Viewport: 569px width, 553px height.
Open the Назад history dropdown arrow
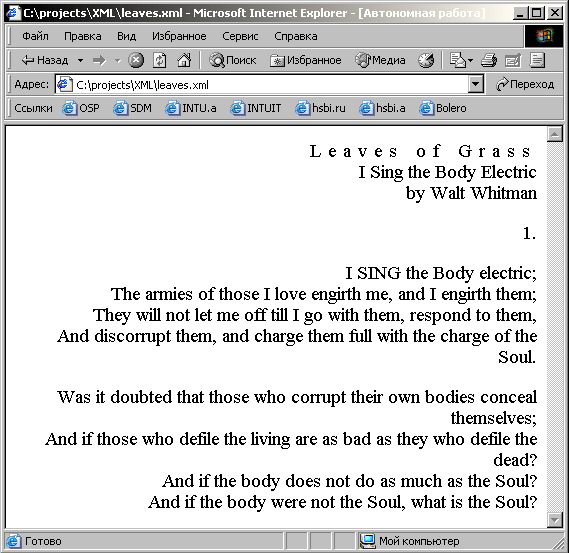pyautogui.click(x=80, y=60)
